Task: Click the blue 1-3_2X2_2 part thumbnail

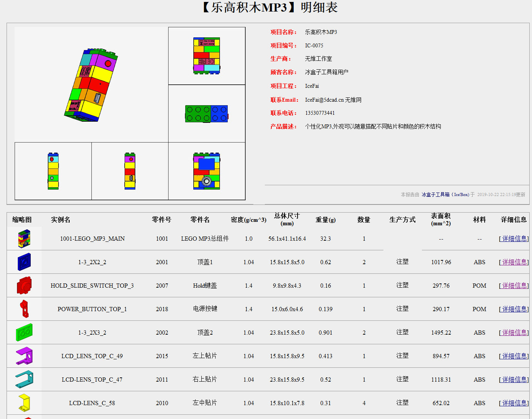Action: click(24, 262)
